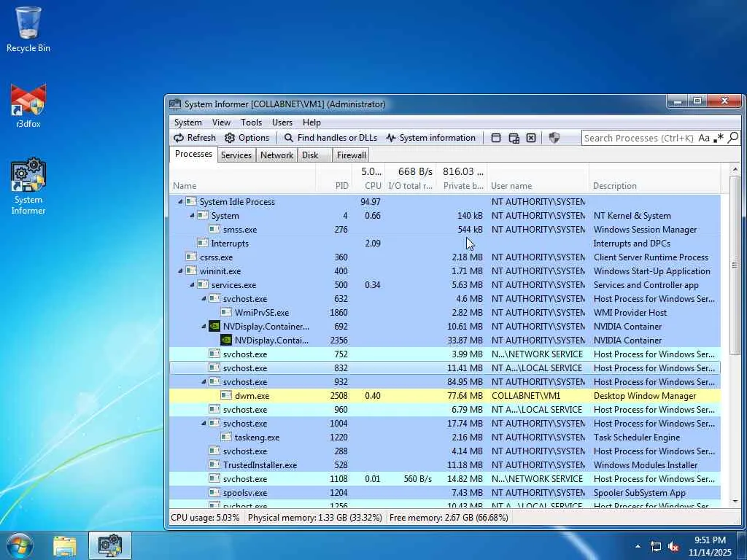
Task: Select the System Informer desktop shortcut
Action: pyautogui.click(x=28, y=187)
